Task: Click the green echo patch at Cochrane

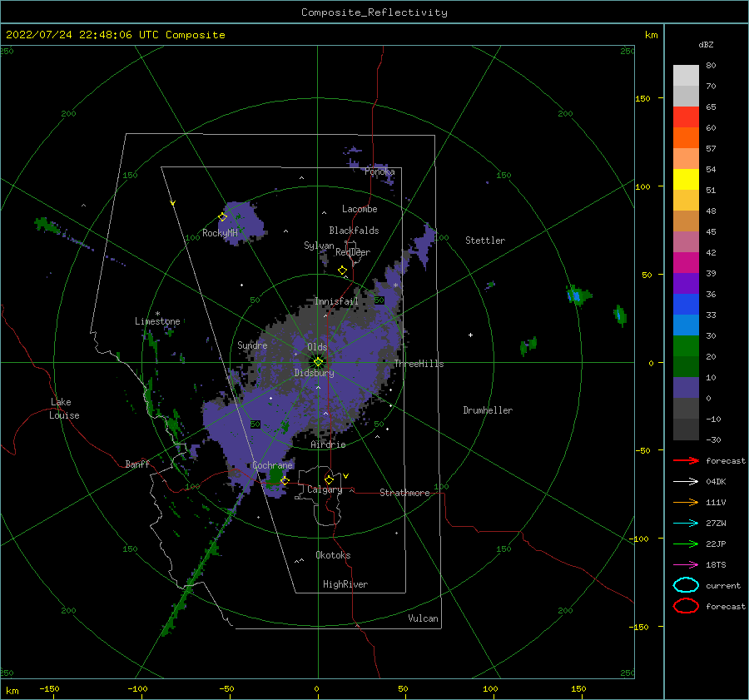Action: pyautogui.click(x=275, y=475)
